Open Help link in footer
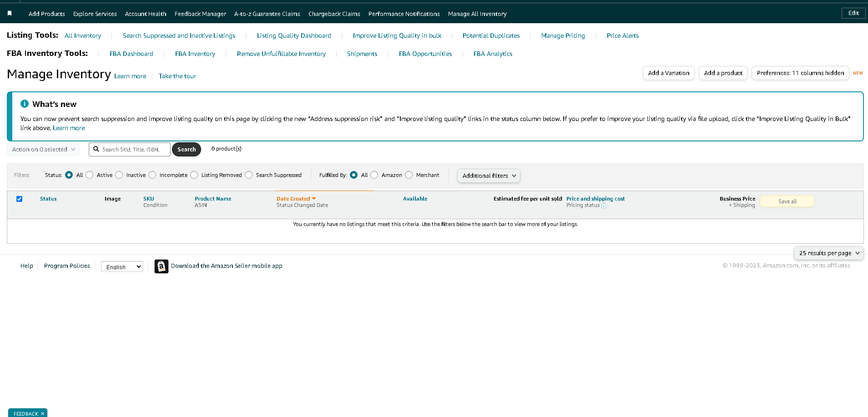Screen dimensions: 868x417 coord(27,266)
